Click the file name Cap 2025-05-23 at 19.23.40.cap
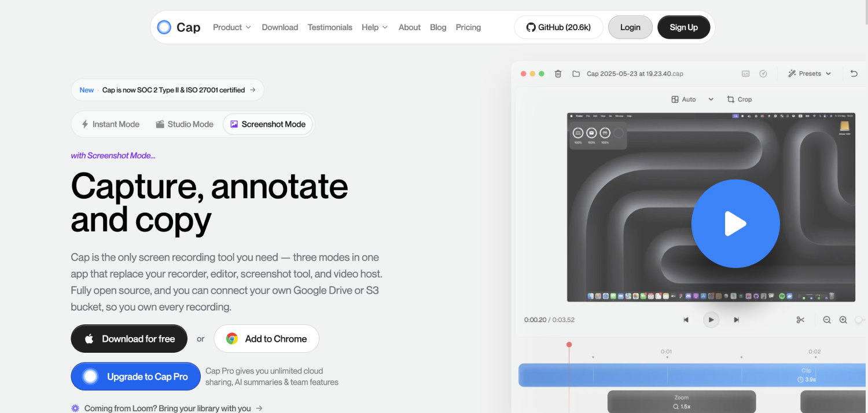Screen dimensions: 868x413 [635, 74]
